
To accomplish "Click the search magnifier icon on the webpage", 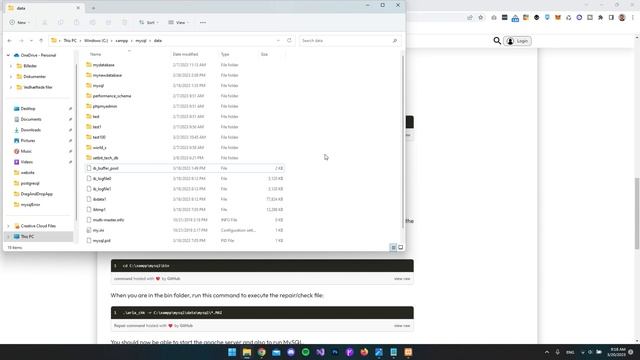I will [497, 41].
